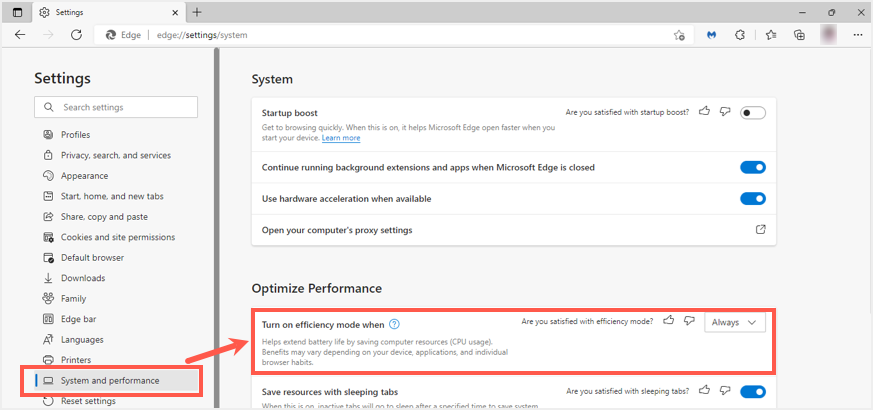This screenshot has width=873, height=410.
Task: Open the Extensions puzzle icon
Action: (x=739, y=35)
